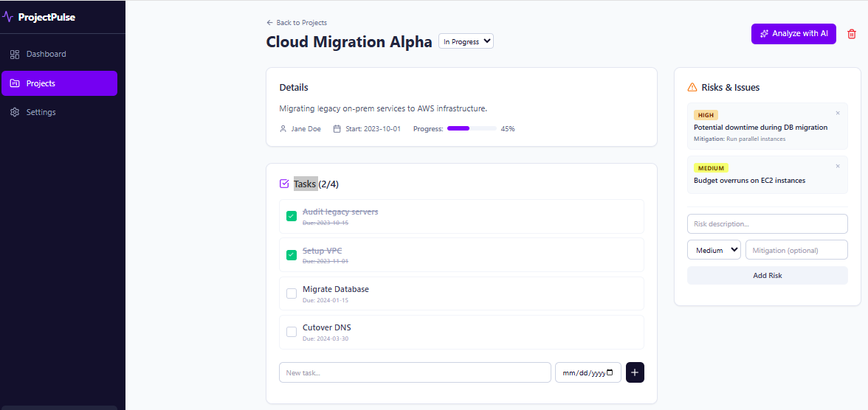Click the ProjectPulse pulse logo icon

tap(7, 17)
